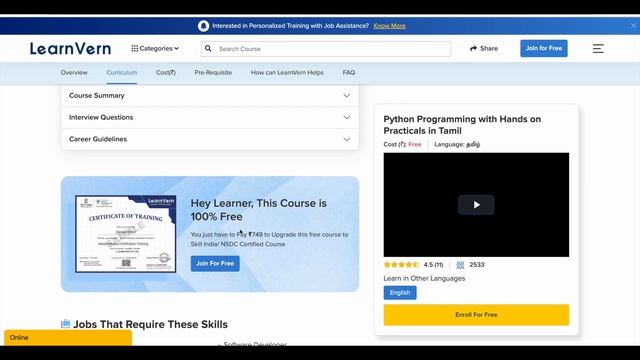Click the briefcase icon beside Jobs heading
640x360 pixels.
[x=65, y=324]
